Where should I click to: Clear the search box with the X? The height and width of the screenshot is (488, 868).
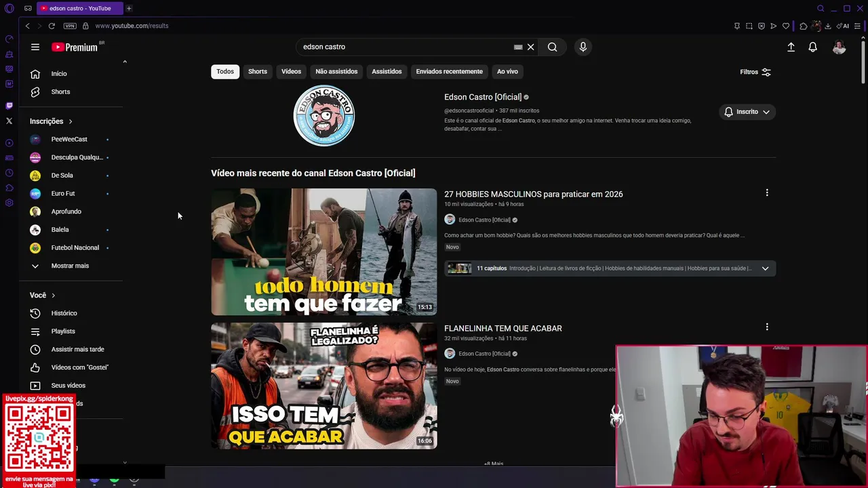tap(531, 47)
